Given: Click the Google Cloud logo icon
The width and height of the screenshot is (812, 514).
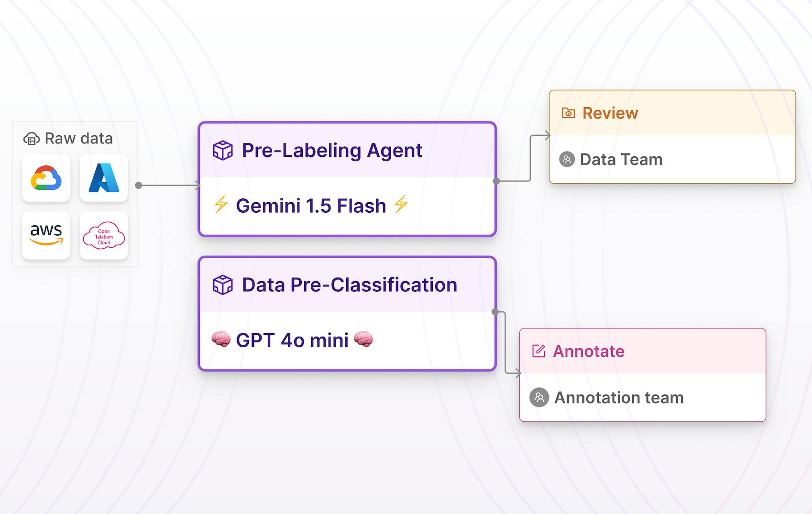Looking at the screenshot, I should click(46, 178).
